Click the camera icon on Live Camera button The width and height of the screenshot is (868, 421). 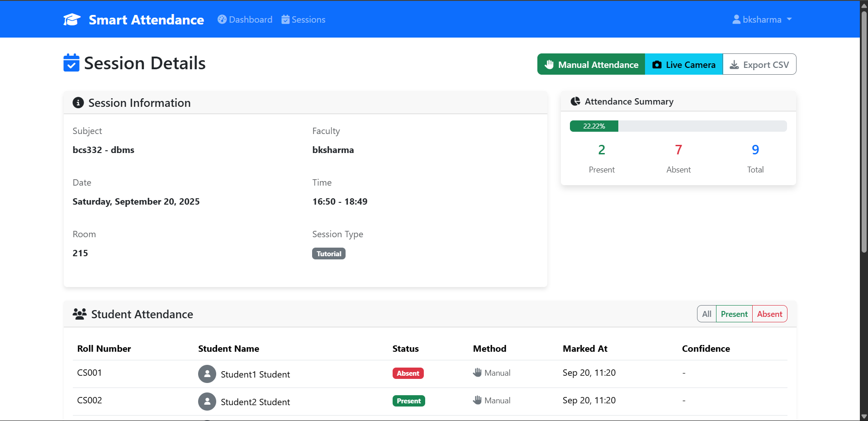click(x=657, y=64)
